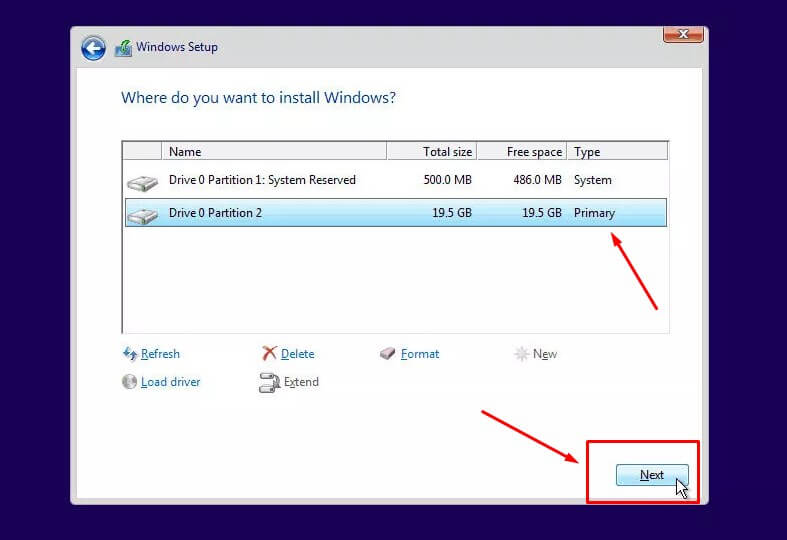Click drive icon for Drive 0 Partition 2
Screen dimensions: 787x540
(143, 216)
